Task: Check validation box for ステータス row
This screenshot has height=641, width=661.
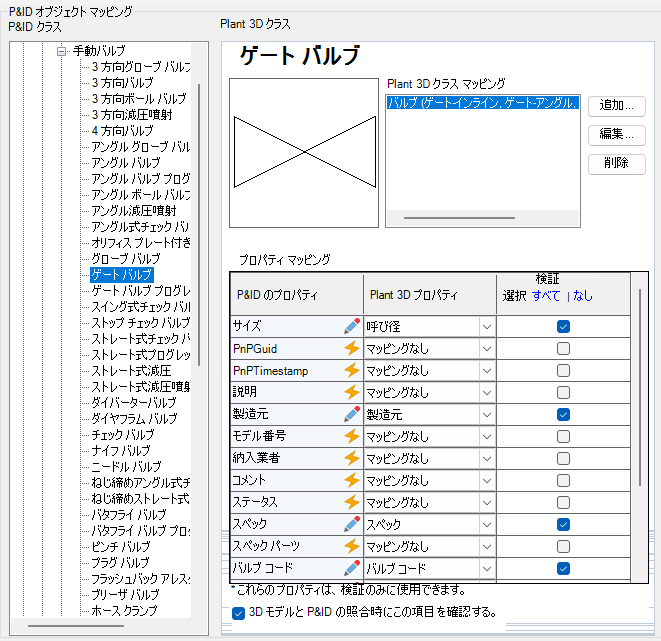Action: coord(563,502)
